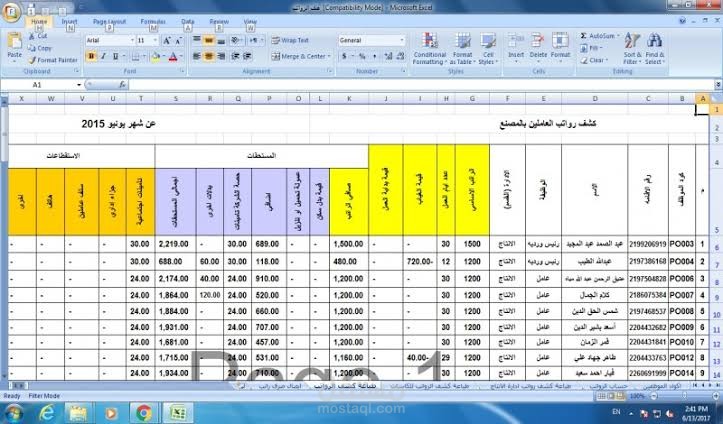Viewport: 723px width, 424px height.
Task: Open the Fill dropdown
Action: (x=593, y=48)
